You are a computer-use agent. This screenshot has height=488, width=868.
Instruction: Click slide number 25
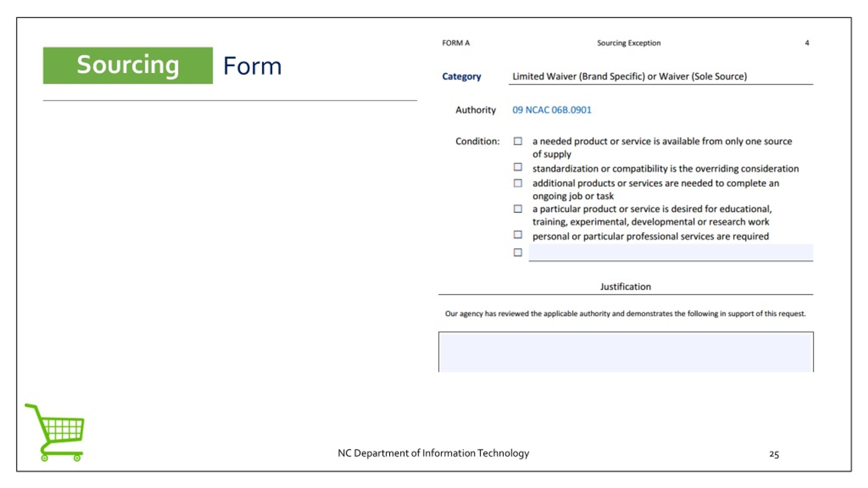click(774, 454)
